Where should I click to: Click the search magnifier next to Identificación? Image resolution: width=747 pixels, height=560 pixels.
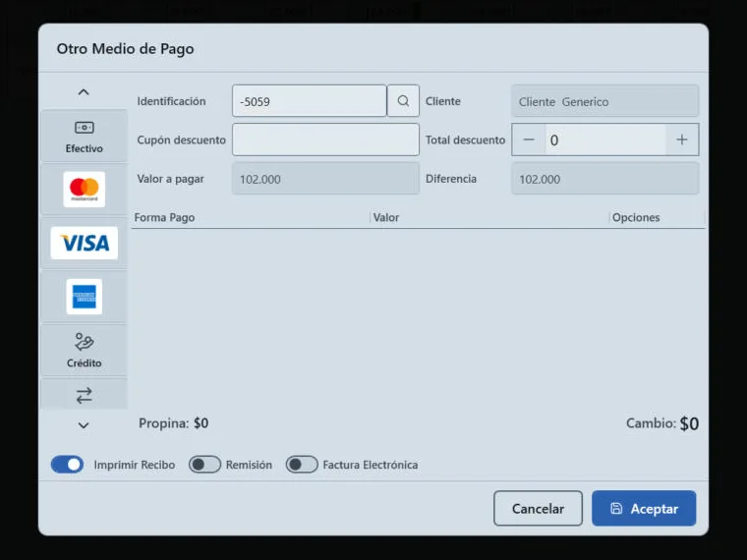pyautogui.click(x=403, y=101)
